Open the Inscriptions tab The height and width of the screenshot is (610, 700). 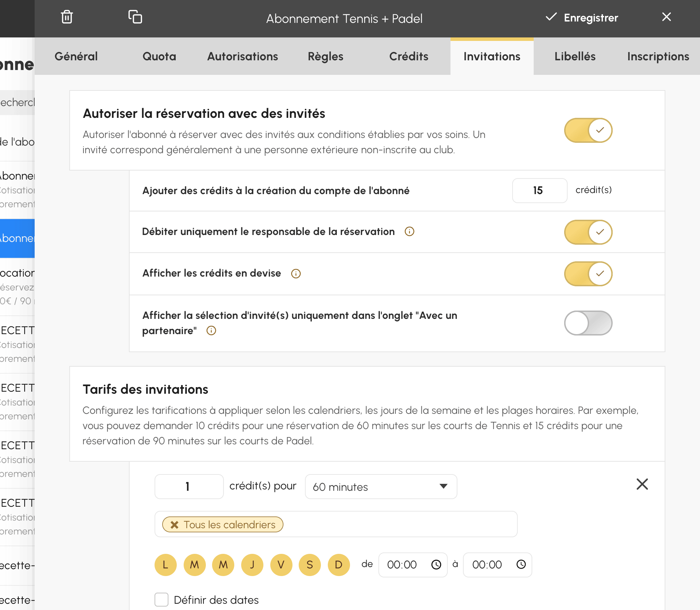coord(658,56)
